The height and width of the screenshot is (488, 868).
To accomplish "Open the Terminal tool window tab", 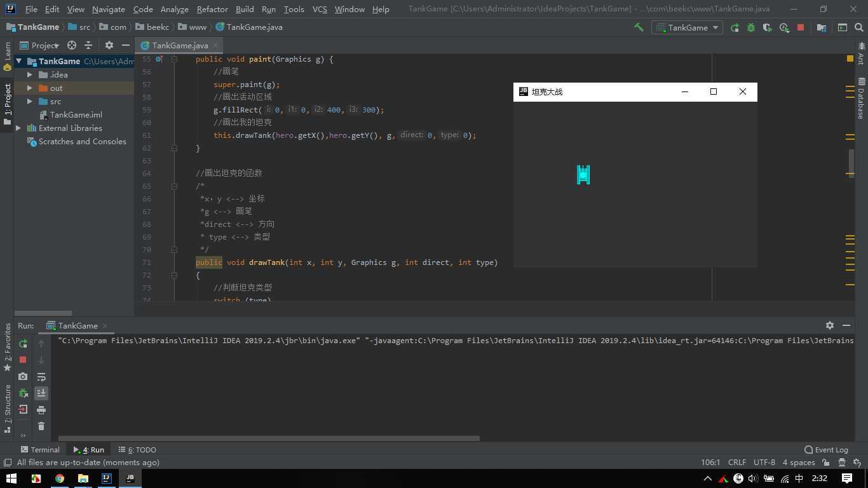I will [x=40, y=450].
